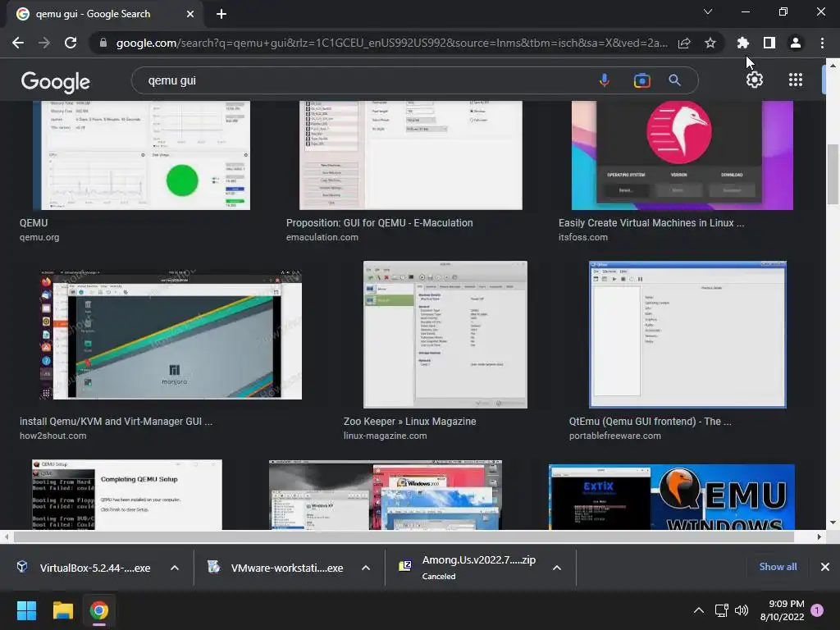
Task: Open a new browser tab
Action: pos(221,14)
